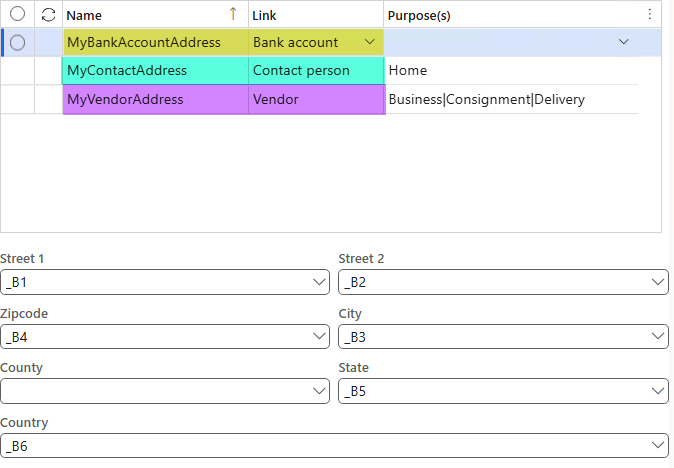Open the Street 2 dropdown
This screenshot has height=468, width=674.
658,282
